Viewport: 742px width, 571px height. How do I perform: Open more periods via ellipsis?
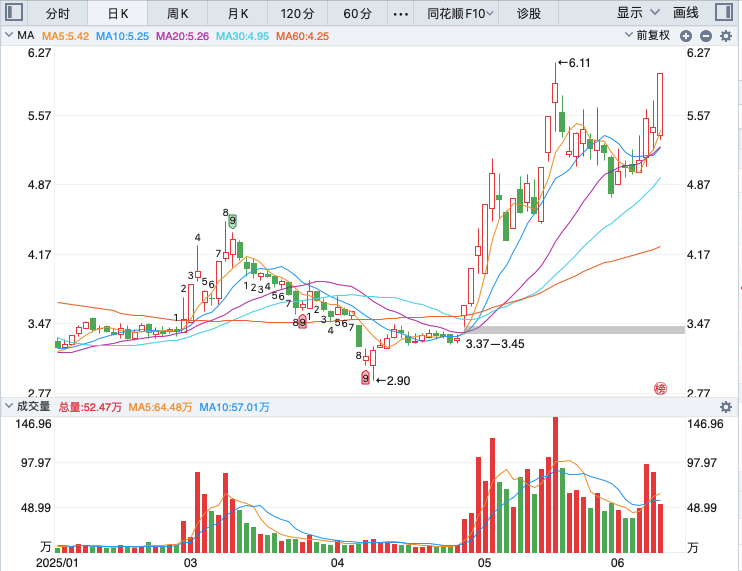pos(401,14)
